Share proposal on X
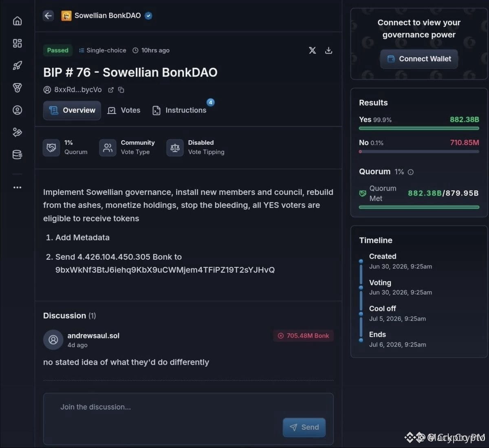Image resolution: width=489 pixels, height=448 pixels. coord(312,50)
